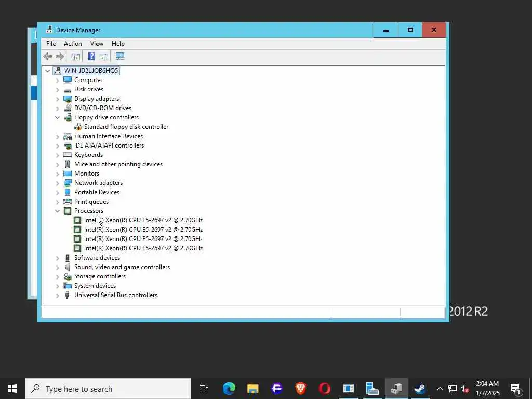Expand the System devices category

pos(57,286)
